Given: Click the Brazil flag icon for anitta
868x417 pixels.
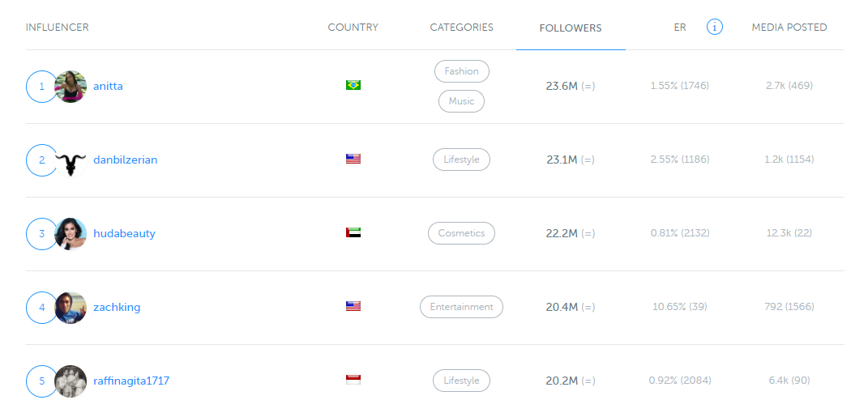Looking at the screenshot, I should tap(353, 85).
